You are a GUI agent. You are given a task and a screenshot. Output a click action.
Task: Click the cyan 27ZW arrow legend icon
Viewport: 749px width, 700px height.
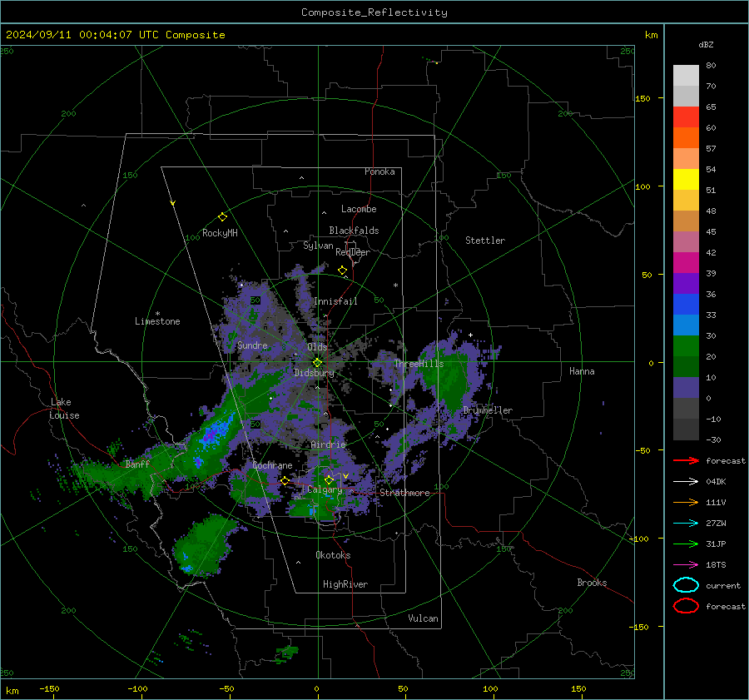pyautogui.click(x=686, y=524)
